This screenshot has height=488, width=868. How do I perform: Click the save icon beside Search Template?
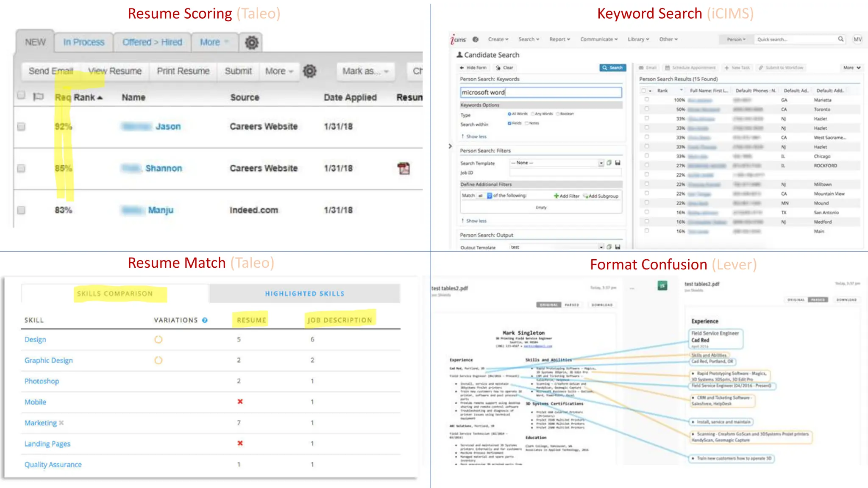618,163
